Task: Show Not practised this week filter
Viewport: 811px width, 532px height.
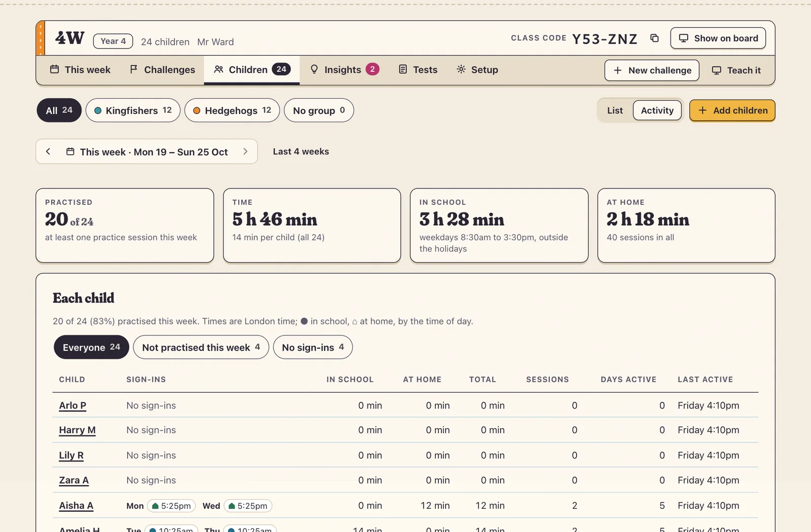Action: tap(201, 347)
